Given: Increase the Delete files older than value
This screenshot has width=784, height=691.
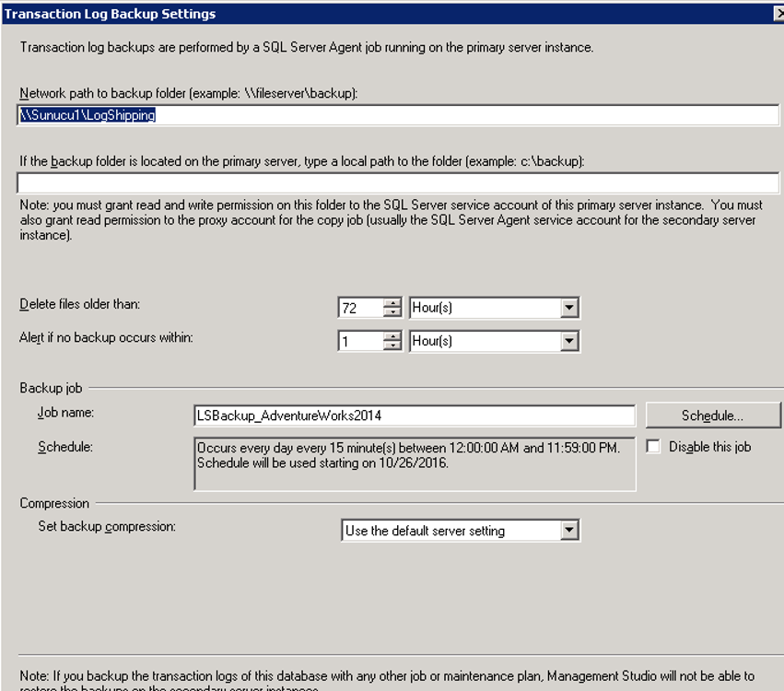Looking at the screenshot, I should pyautogui.click(x=393, y=302).
